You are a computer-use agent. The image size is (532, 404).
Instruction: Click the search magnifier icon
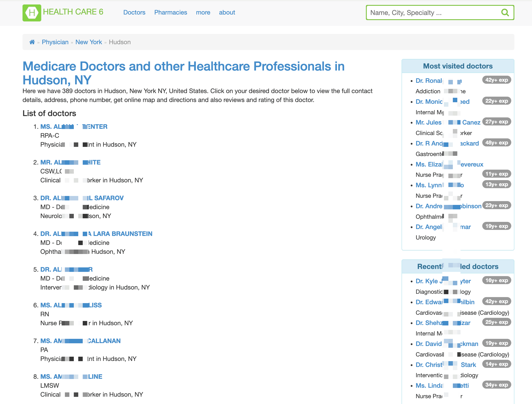point(505,12)
